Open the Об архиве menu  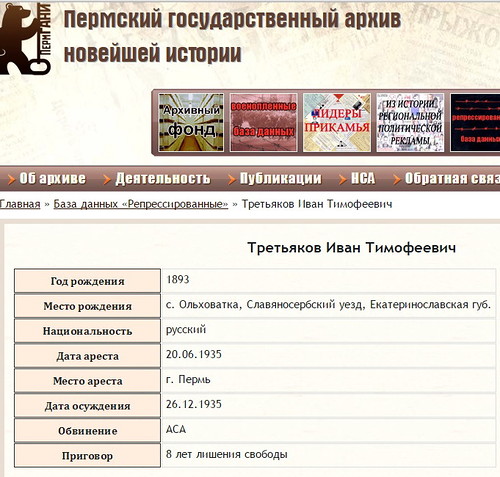coord(52,179)
